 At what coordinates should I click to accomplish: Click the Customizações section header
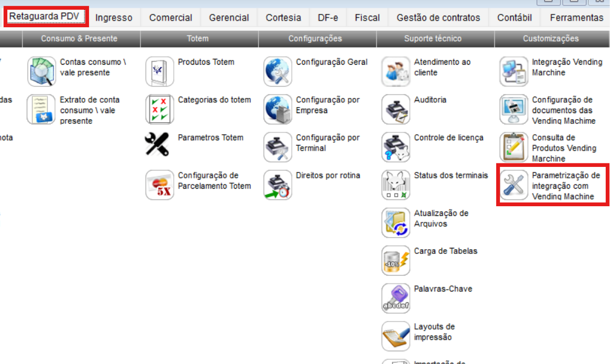point(551,39)
